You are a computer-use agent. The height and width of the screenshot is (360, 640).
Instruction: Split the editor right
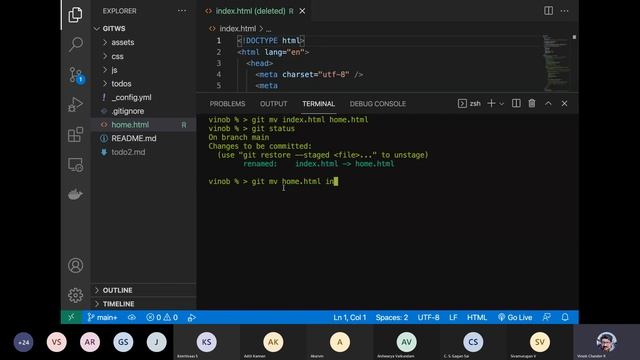click(x=549, y=11)
